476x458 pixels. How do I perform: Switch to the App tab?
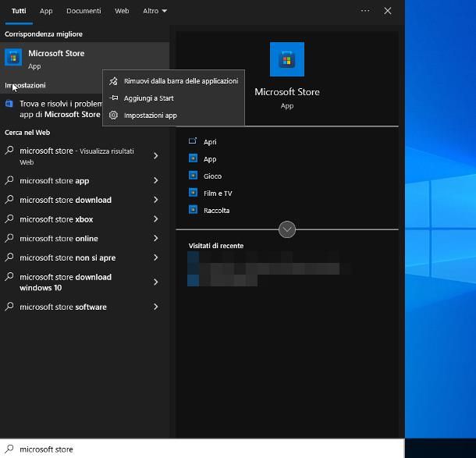46,11
